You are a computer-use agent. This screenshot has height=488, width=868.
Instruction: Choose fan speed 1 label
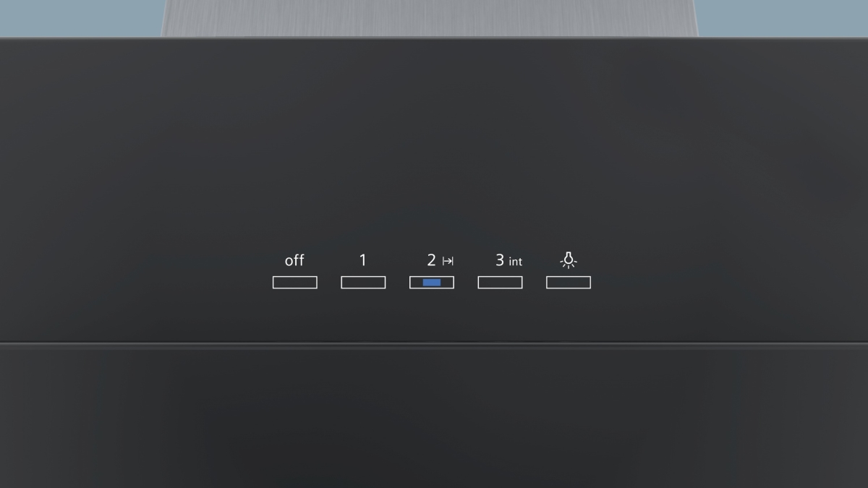pyautogui.click(x=363, y=260)
